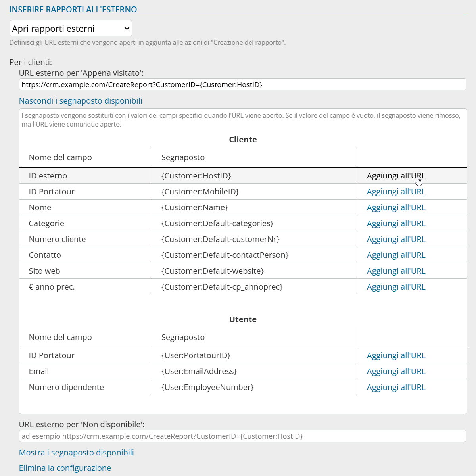This screenshot has height=476, width=476.
Task: Add the {Customer:HostID} placeholder to the URL
Action: coord(396,176)
